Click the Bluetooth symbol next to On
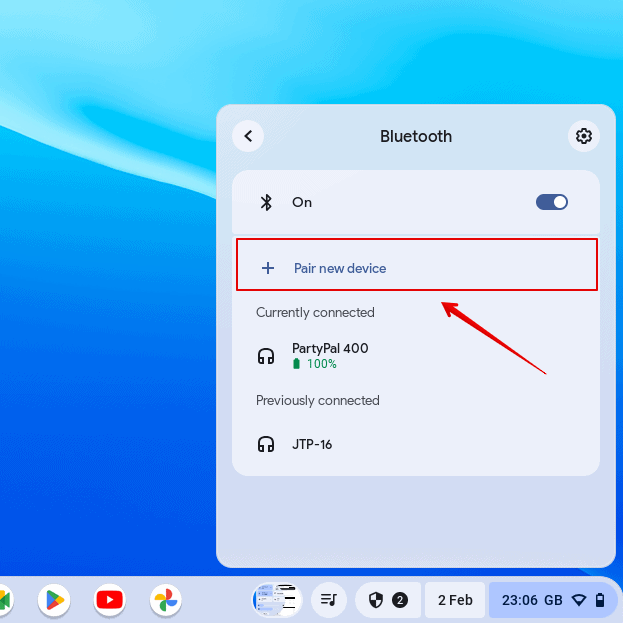 coord(267,202)
